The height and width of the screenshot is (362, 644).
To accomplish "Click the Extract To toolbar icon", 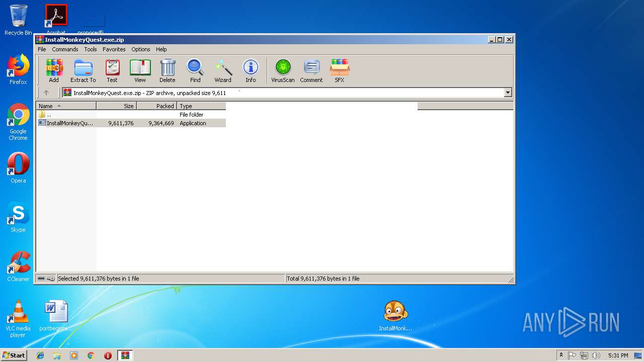I will click(x=83, y=71).
